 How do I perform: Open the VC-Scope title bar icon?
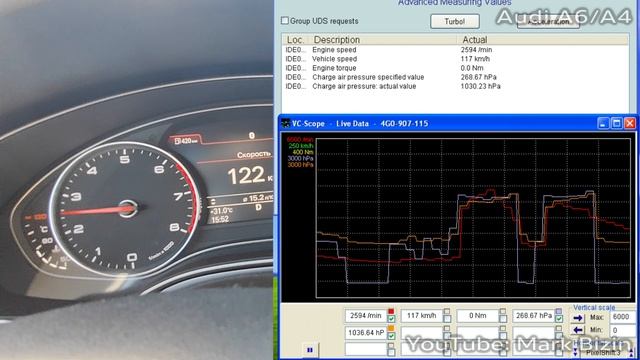(x=286, y=123)
